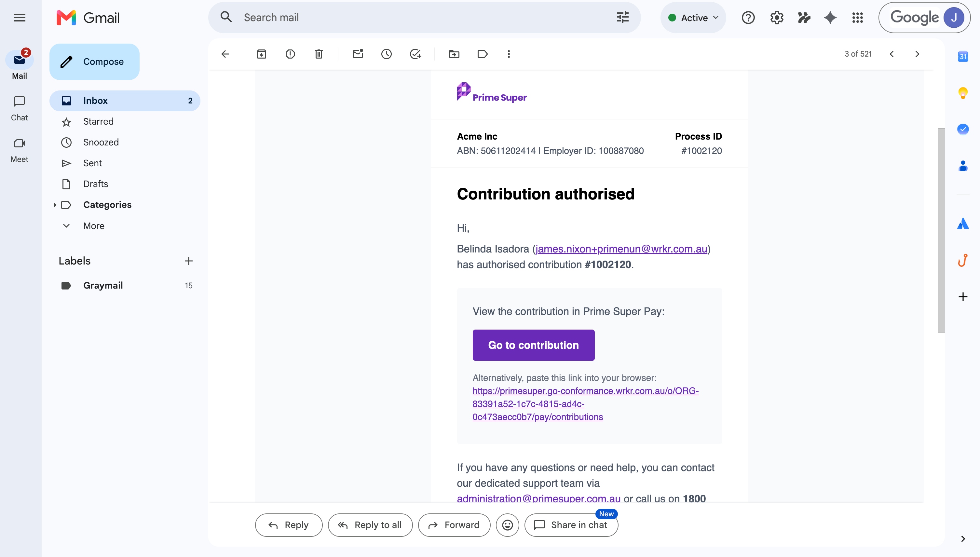This screenshot has height=557, width=980.
Task: Click the email's vertical scrollbar
Action: 941,231
